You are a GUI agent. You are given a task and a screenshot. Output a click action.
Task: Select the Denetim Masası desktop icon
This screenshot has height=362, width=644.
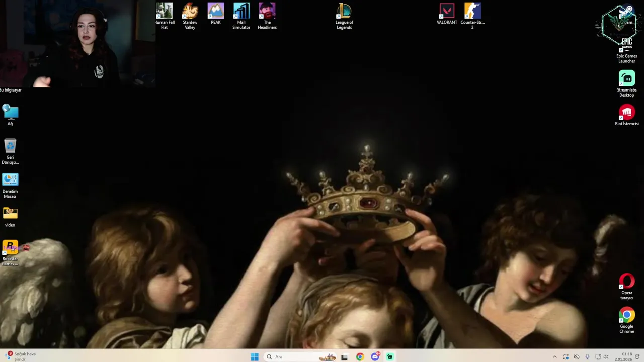pos(10,185)
